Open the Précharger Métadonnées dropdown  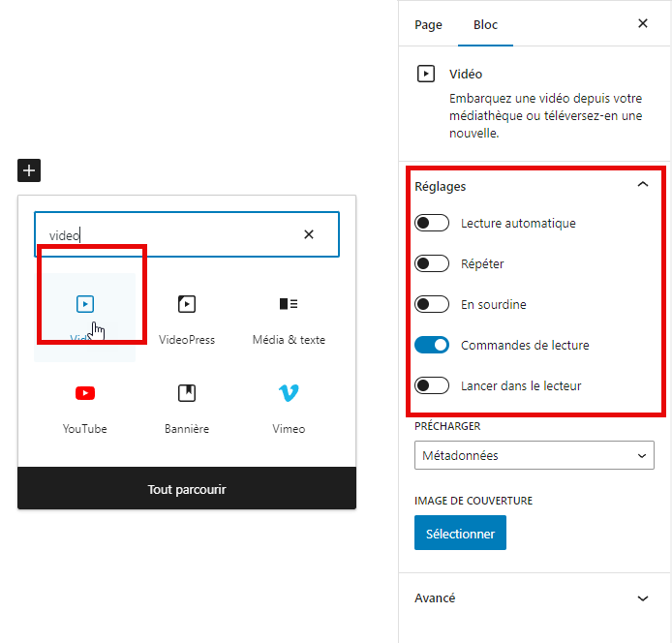[x=535, y=455]
